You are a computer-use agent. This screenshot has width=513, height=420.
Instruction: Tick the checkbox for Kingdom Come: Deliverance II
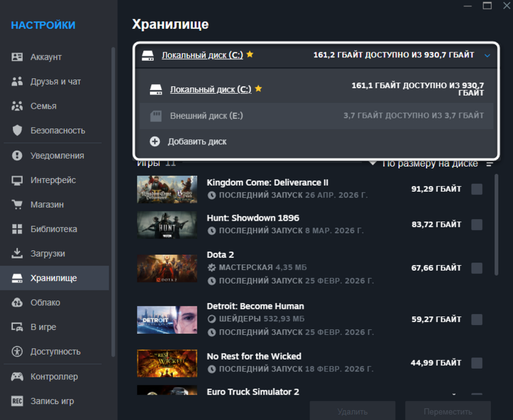click(x=477, y=189)
